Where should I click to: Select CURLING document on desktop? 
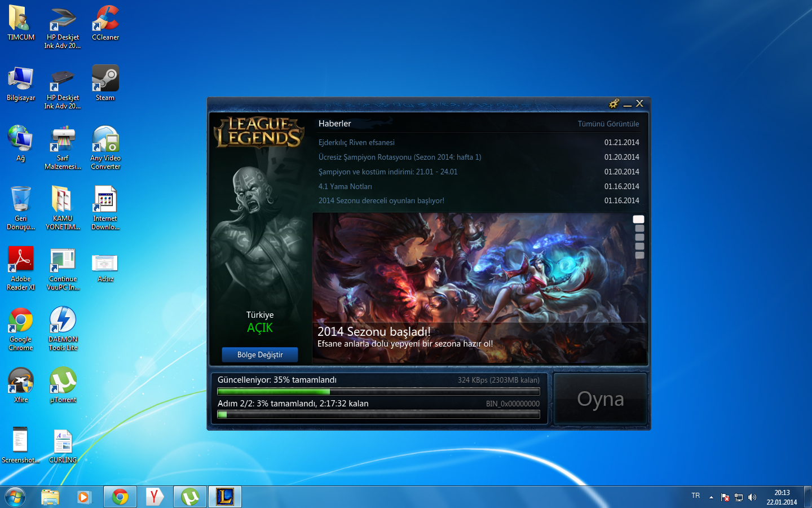pyautogui.click(x=63, y=445)
